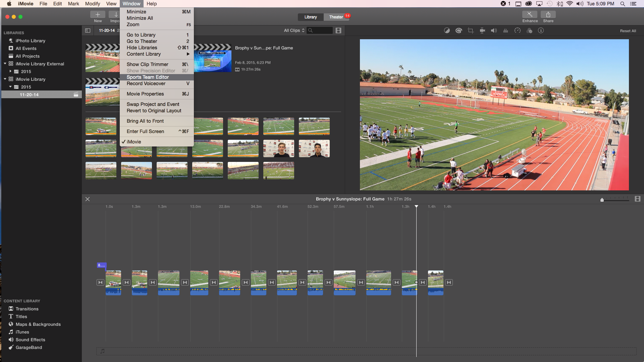Screen dimensions: 644x362
Task: Collapse the iMovie Library tree item
Action: pyautogui.click(x=5, y=79)
